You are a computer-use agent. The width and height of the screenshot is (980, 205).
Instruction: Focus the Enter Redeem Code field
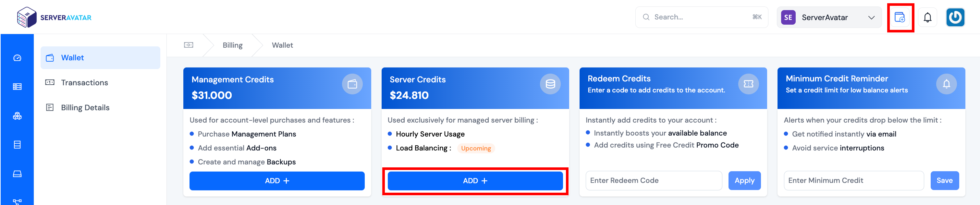point(654,181)
